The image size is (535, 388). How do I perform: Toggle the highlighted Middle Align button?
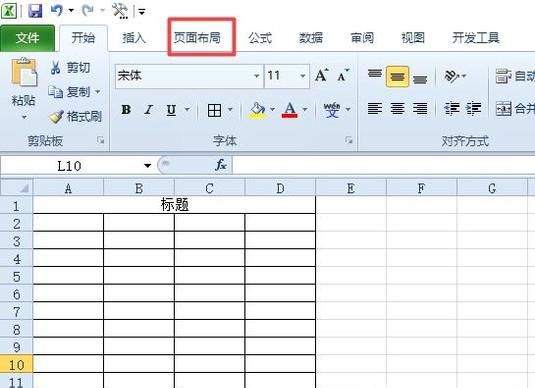tap(397, 76)
